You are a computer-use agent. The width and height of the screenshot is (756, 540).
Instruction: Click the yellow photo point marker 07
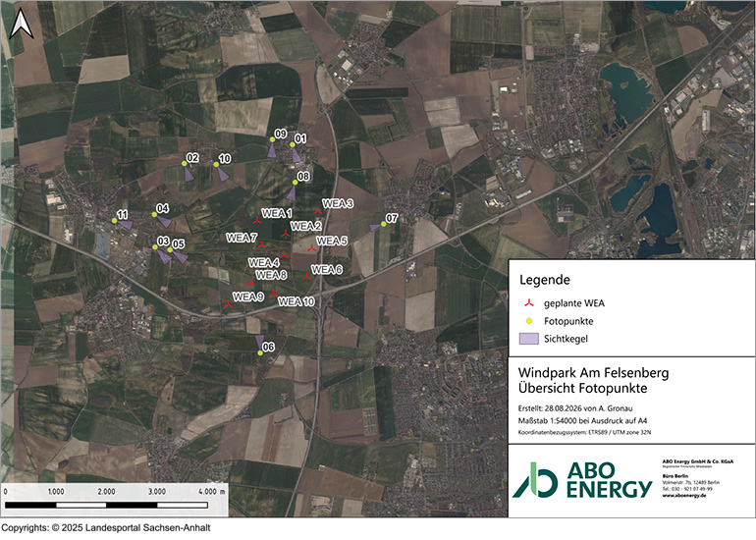(x=384, y=224)
